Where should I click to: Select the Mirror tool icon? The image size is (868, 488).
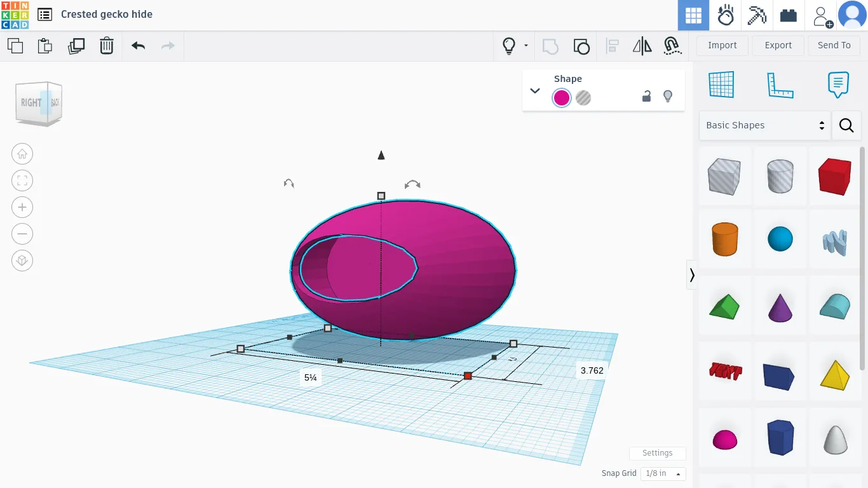(642, 46)
